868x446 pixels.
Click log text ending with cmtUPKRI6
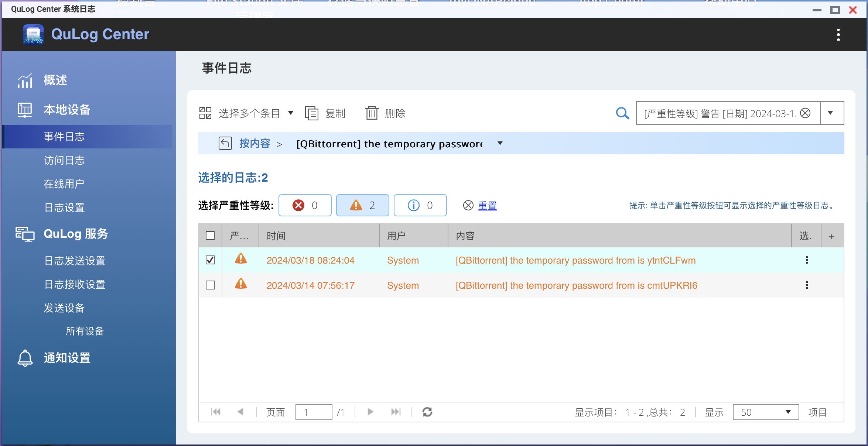pos(576,285)
